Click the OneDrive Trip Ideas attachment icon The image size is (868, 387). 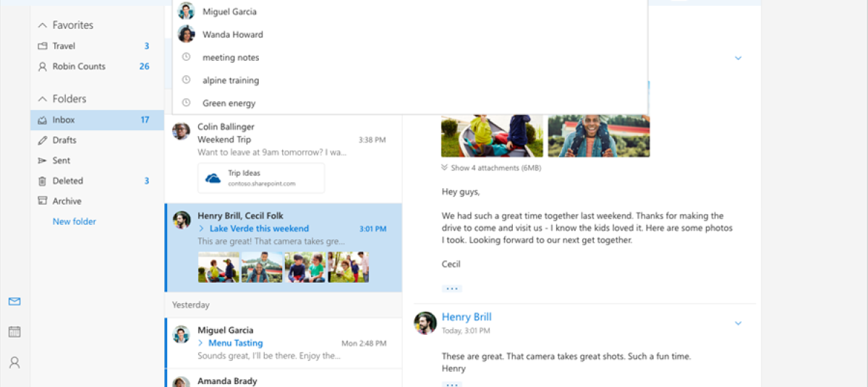point(213,178)
